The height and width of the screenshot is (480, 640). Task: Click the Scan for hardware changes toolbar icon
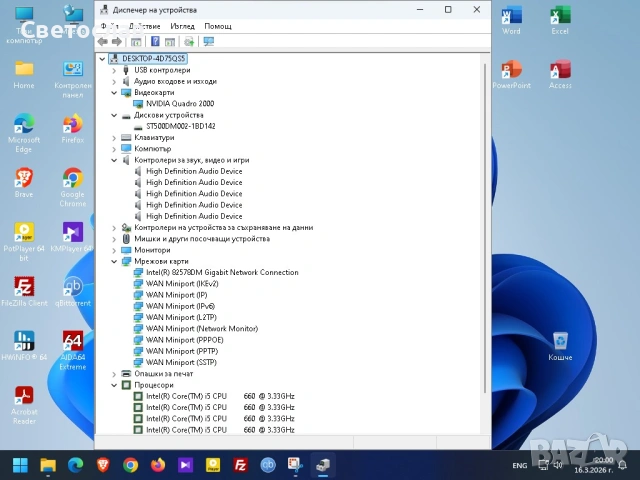[189, 41]
